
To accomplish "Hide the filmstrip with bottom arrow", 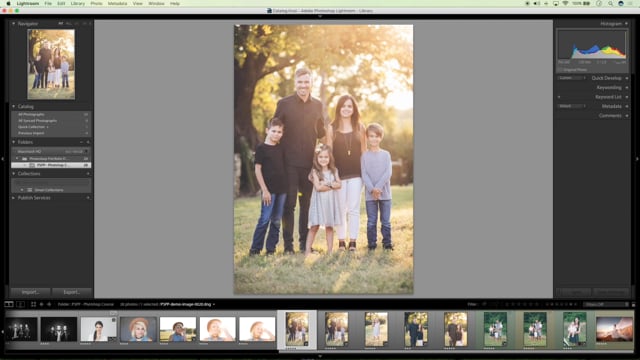I will pyautogui.click(x=320, y=356).
